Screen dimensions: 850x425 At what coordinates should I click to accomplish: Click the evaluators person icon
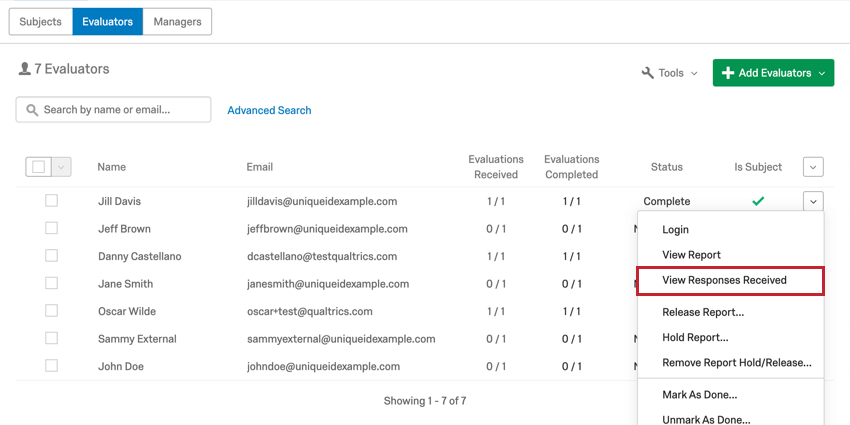coord(25,69)
